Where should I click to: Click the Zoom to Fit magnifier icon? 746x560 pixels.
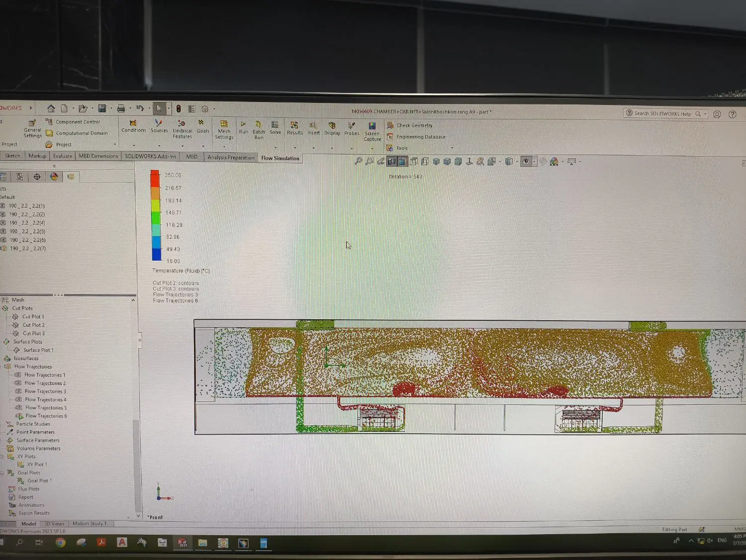(358, 161)
